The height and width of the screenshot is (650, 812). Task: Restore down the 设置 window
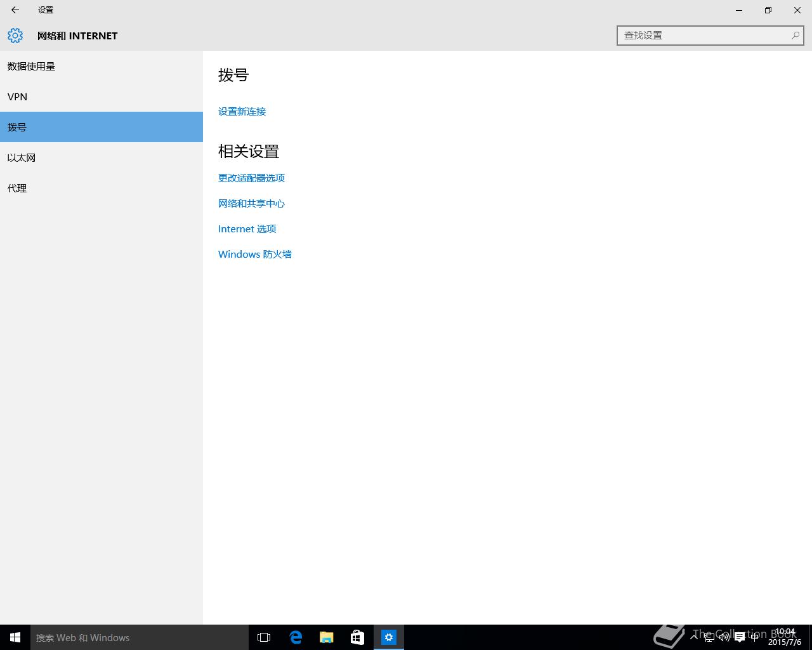point(768,10)
